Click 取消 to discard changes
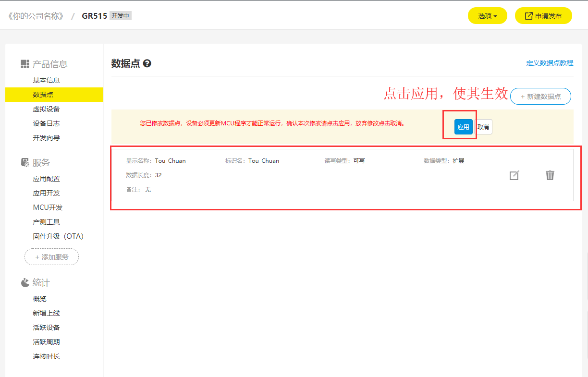 [483, 127]
